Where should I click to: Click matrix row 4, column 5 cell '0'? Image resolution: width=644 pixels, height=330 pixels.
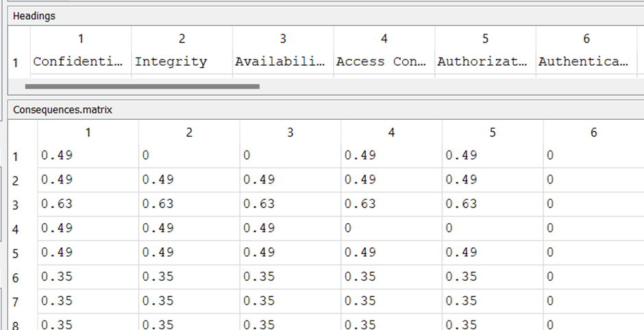pos(492,228)
